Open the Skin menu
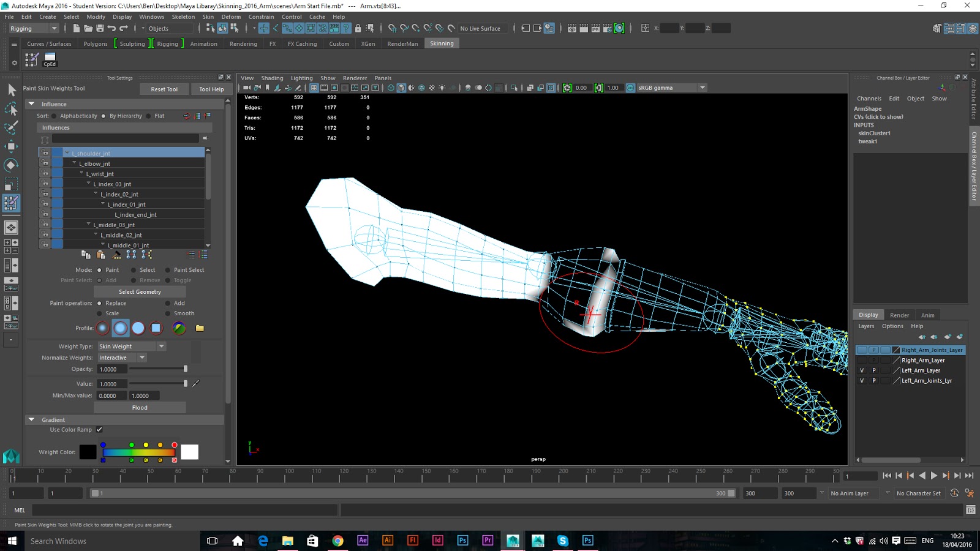 [x=208, y=17]
